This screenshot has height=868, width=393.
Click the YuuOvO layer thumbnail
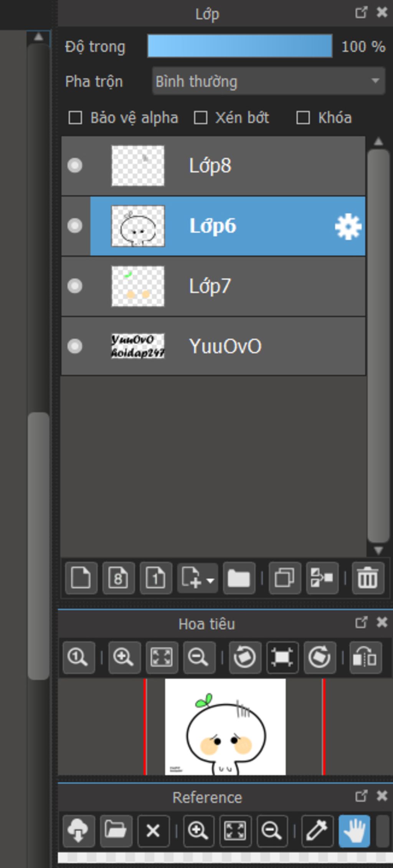click(138, 346)
